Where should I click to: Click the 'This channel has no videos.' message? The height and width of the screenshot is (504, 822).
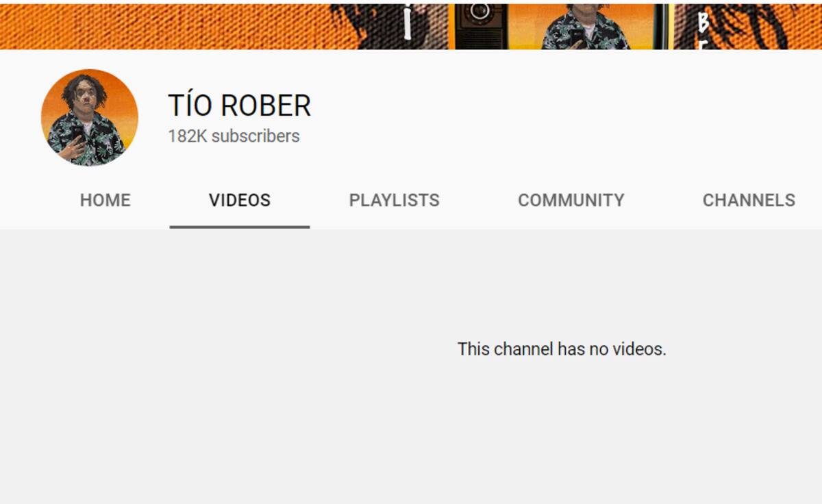pos(562,349)
